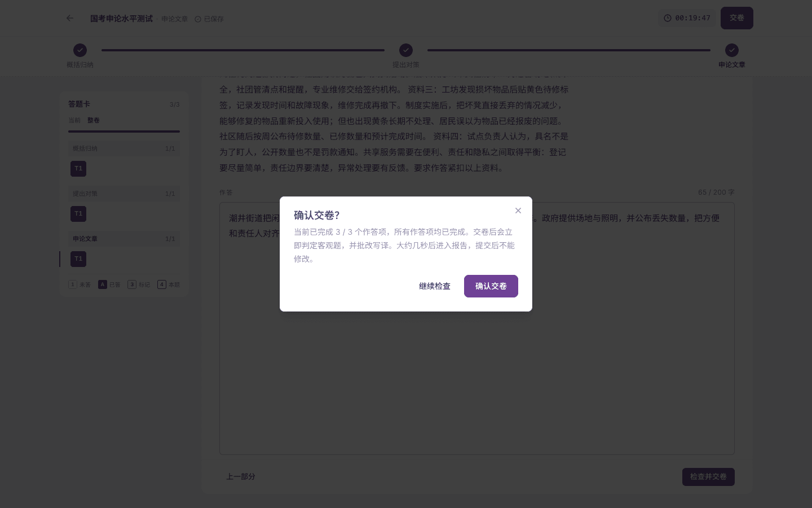Click the back arrow in header
This screenshot has height=508, width=812.
point(70,18)
